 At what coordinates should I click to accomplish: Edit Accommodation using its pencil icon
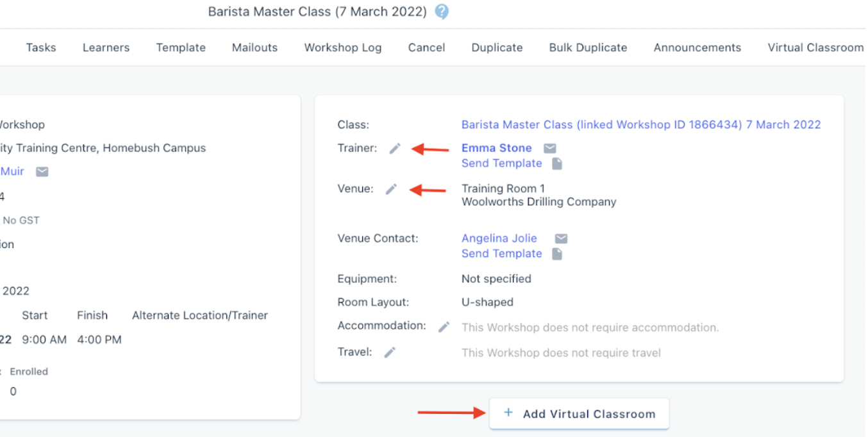[444, 327]
